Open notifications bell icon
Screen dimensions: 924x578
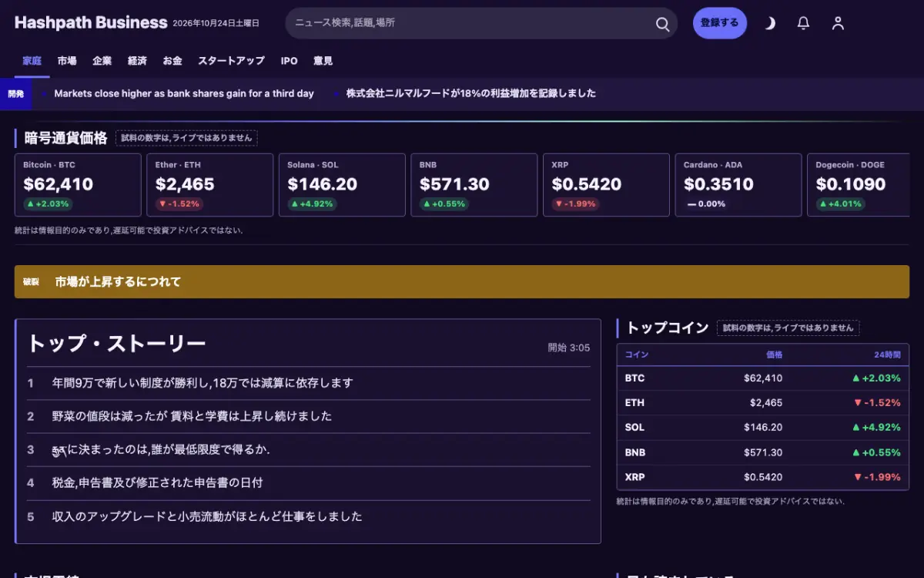point(803,23)
